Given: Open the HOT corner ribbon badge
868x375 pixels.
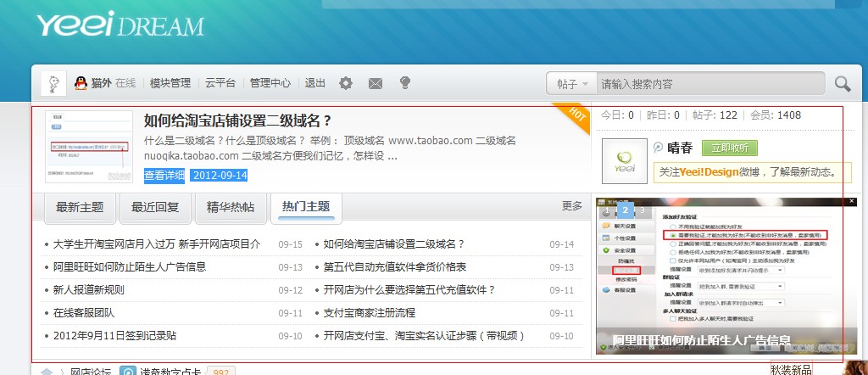Looking at the screenshot, I should 574,117.
